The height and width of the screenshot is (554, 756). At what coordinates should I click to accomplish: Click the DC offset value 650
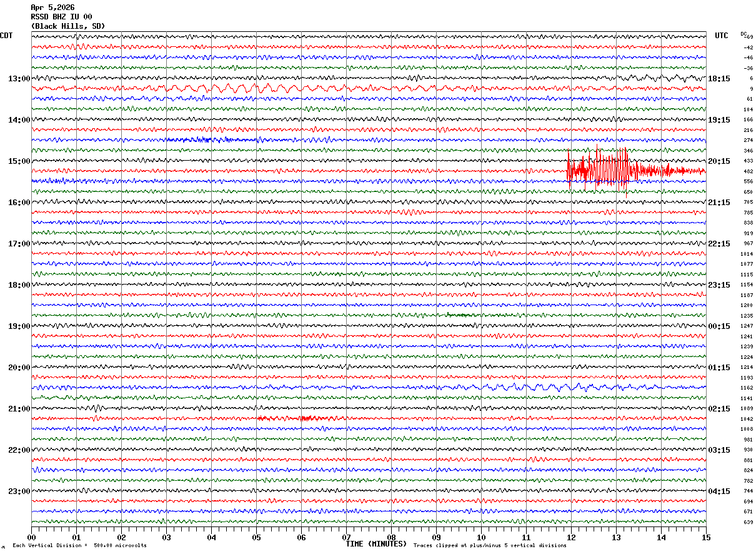coord(749,192)
